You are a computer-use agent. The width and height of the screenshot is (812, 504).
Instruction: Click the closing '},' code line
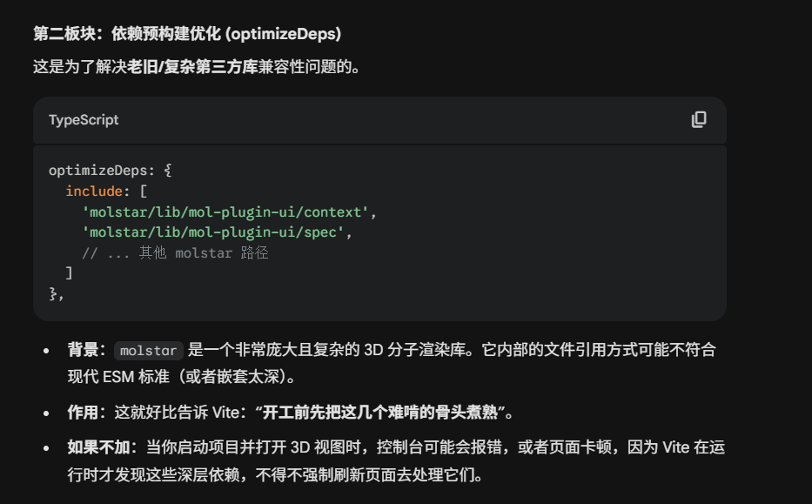pos(57,293)
